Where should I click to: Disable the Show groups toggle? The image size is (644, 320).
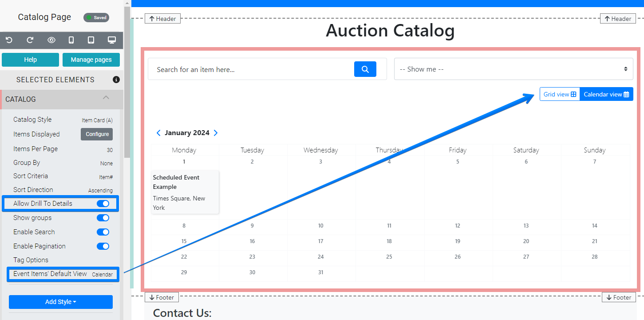click(103, 218)
